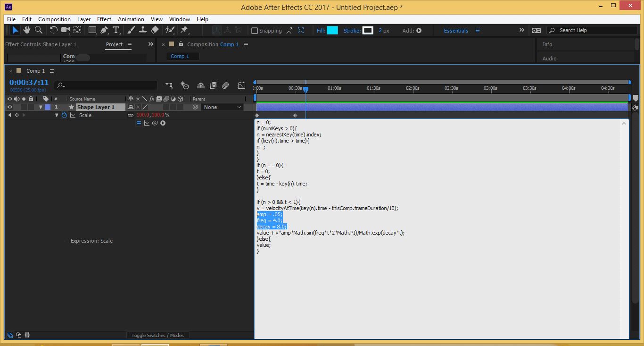This screenshot has width=644, height=346.
Task: Click the Search Help field
Action: pyautogui.click(x=592, y=30)
